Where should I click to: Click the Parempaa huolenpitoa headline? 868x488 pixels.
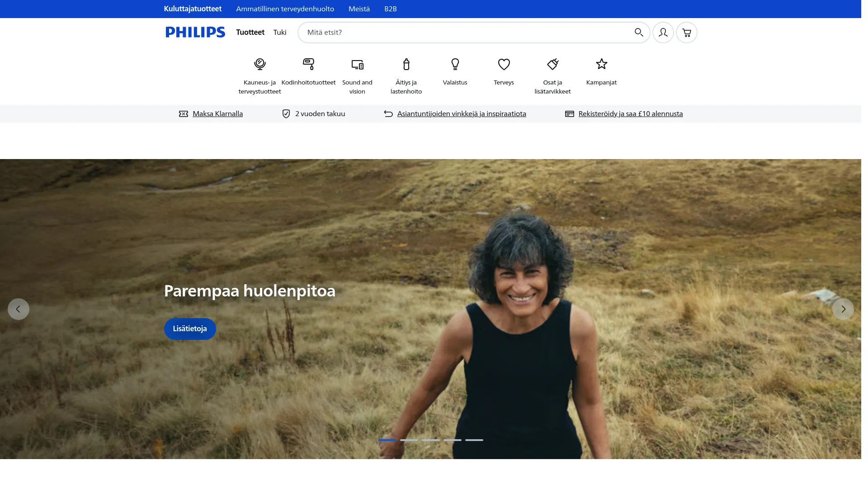250,291
